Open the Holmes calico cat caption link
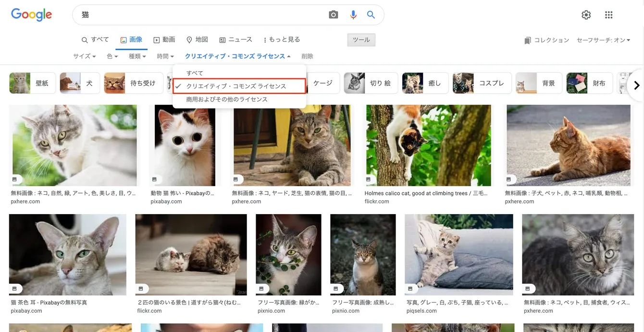The image size is (644, 332). click(426, 193)
